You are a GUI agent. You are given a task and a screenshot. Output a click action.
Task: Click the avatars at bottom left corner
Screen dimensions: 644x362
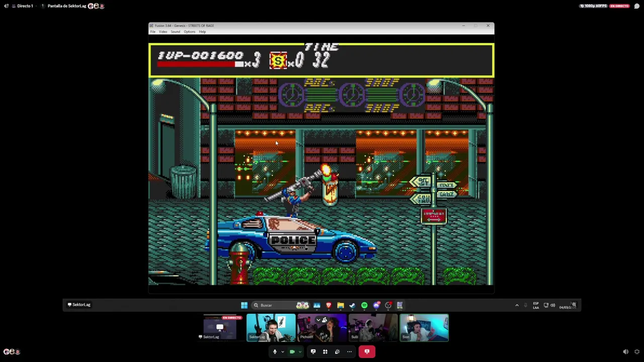12,352
